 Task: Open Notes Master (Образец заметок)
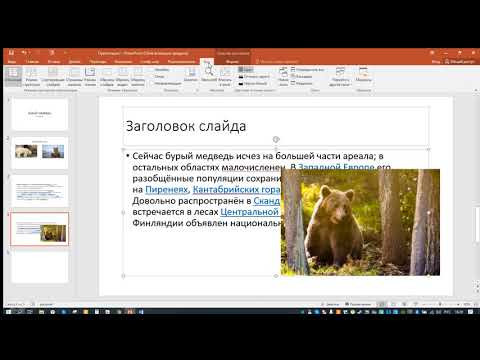pos(137,77)
